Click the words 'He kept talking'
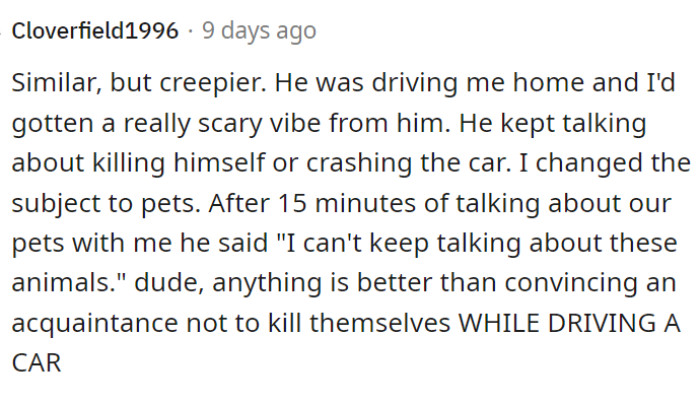Viewport: 700px width, 403px height. pyautogui.click(x=553, y=124)
